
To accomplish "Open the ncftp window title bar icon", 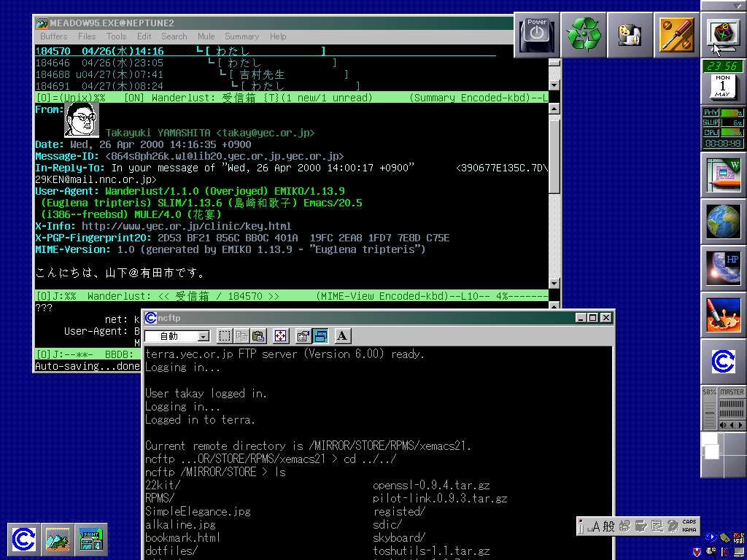I will pyautogui.click(x=151, y=318).
